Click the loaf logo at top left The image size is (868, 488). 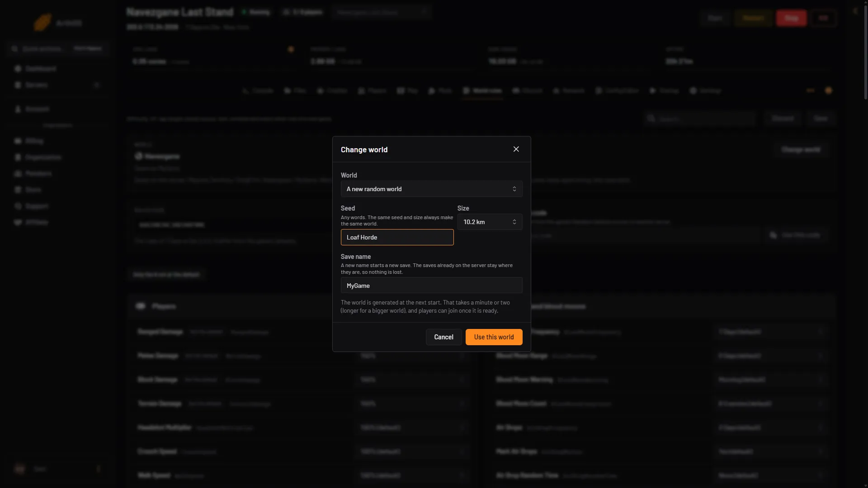point(42,23)
